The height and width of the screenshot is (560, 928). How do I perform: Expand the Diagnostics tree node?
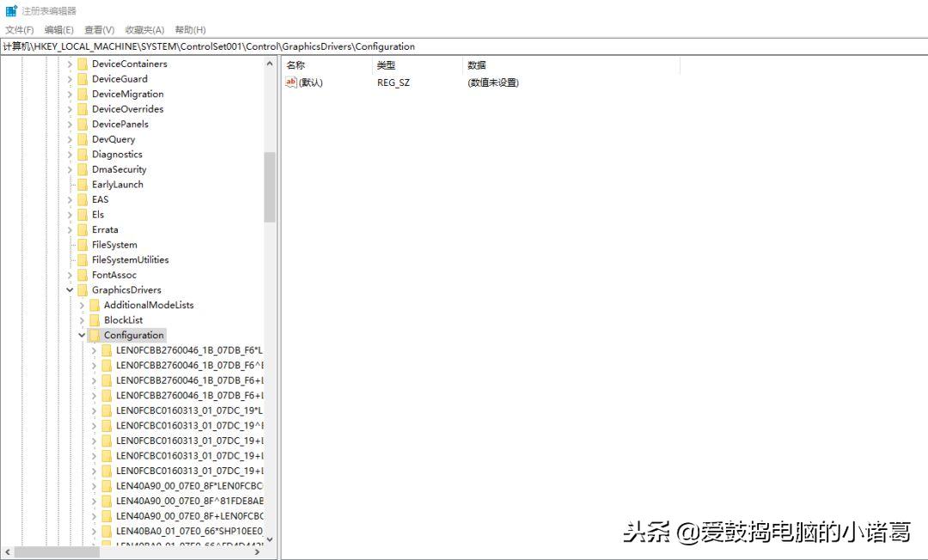click(70, 154)
